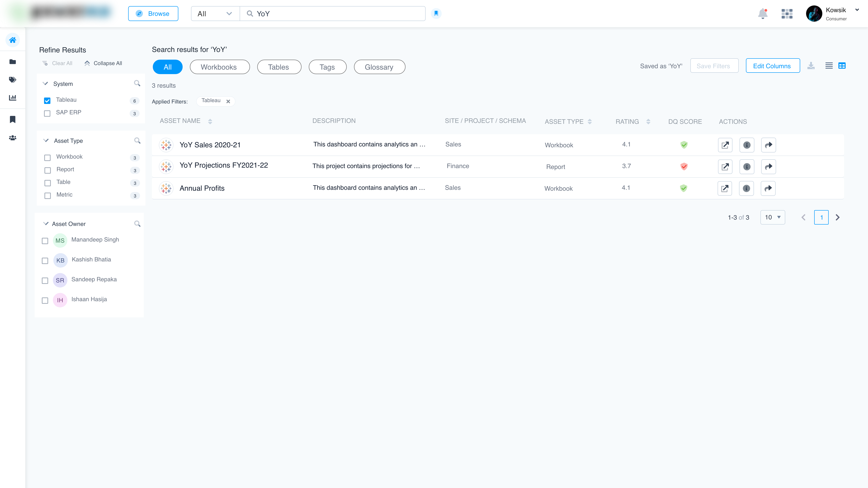This screenshot has height=488, width=868.
Task: Open the tags icon in left sidebar
Action: (x=12, y=80)
